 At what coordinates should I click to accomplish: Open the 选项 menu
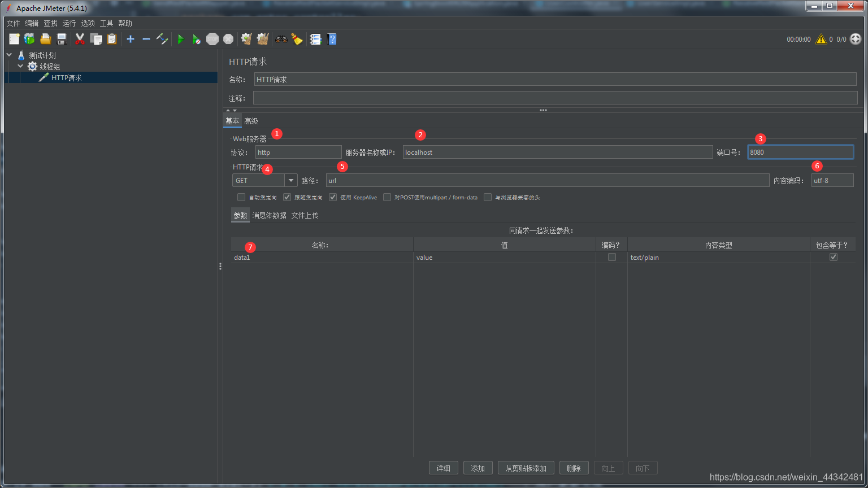(x=88, y=23)
